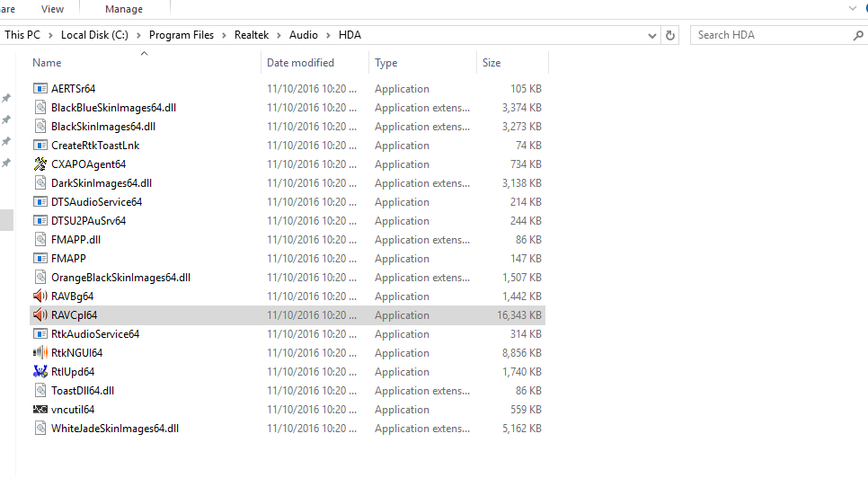Image resolution: width=868 pixels, height=478 pixels.
Task: Select the DTSU2PAuSrv64 application icon
Action: 40,221
